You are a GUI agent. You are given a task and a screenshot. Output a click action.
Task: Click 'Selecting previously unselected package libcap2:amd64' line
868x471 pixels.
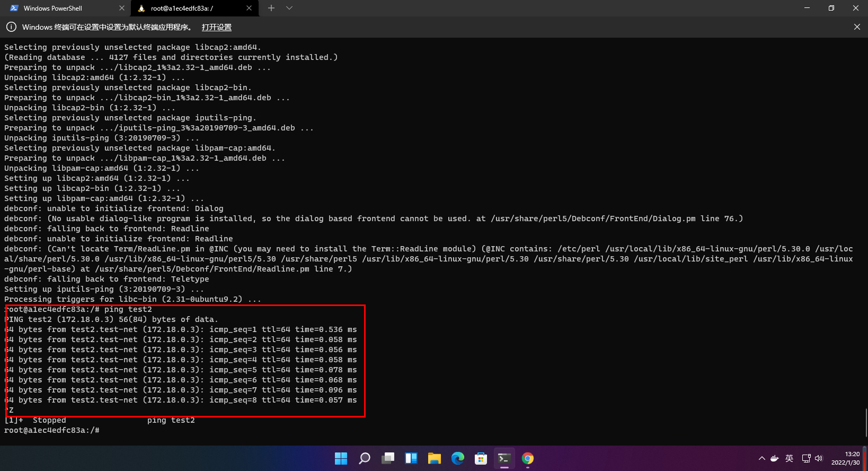point(132,47)
